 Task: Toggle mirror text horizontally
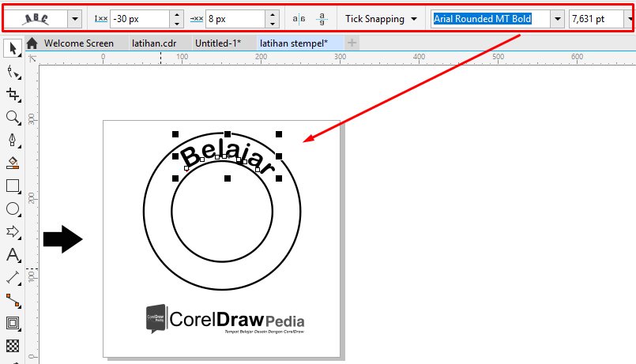[x=299, y=19]
